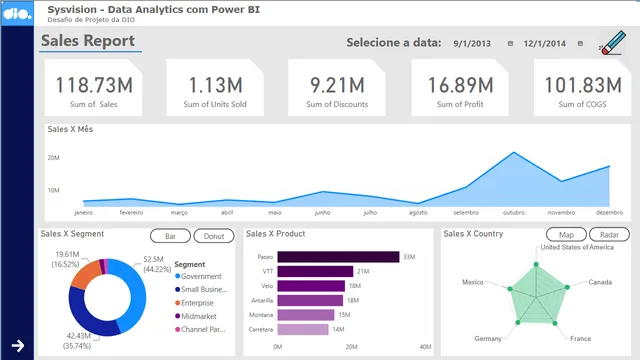The width and height of the screenshot is (640, 360).
Task: Select the Sum of Sales card 118.73M
Action: pos(93,87)
